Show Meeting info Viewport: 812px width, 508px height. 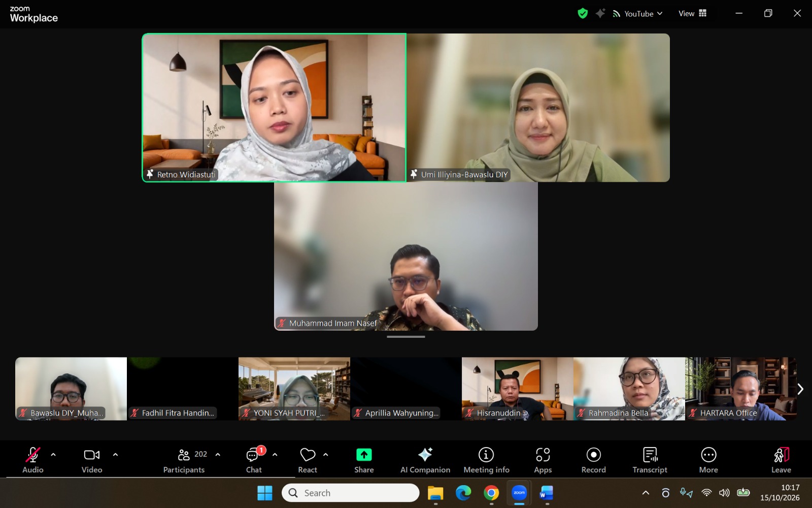point(486,460)
